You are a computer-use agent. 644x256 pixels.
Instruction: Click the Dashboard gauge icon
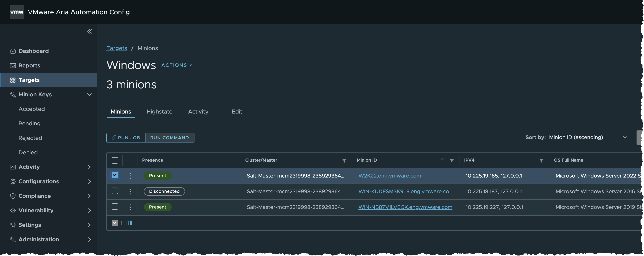(x=13, y=51)
